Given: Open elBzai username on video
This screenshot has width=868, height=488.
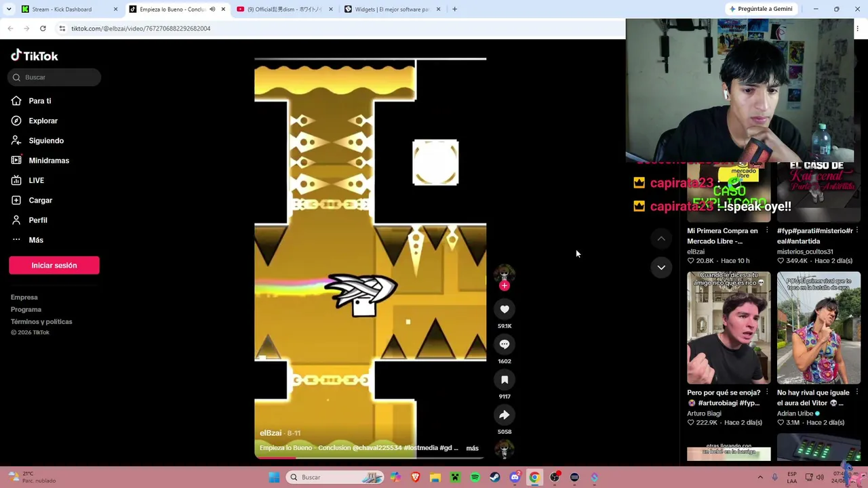Looking at the screenshot, I should click(x=271, y=433).
